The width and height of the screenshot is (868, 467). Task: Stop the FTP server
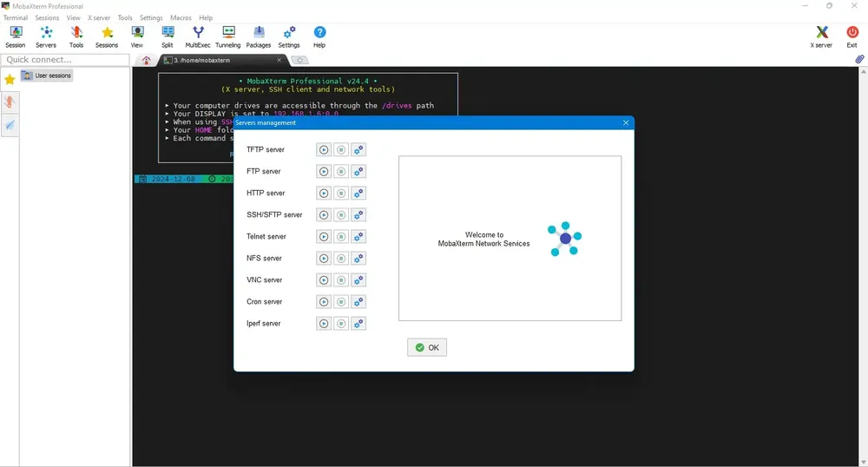[341, 172]
